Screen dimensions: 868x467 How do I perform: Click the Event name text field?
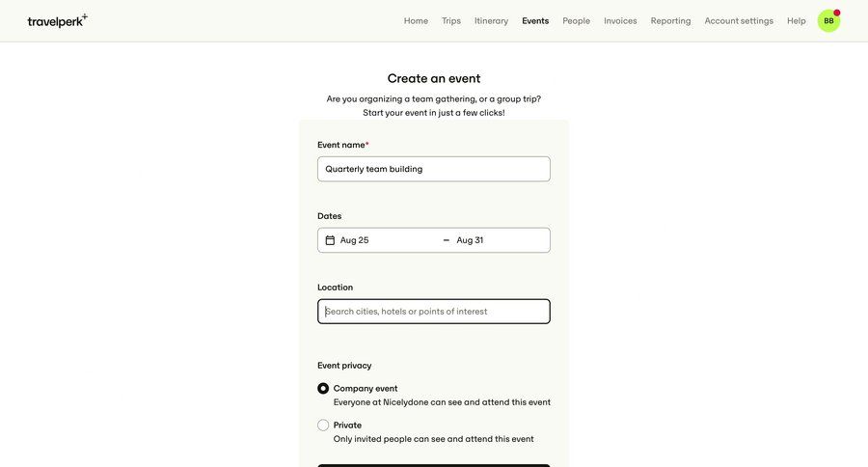pos(434,169)
